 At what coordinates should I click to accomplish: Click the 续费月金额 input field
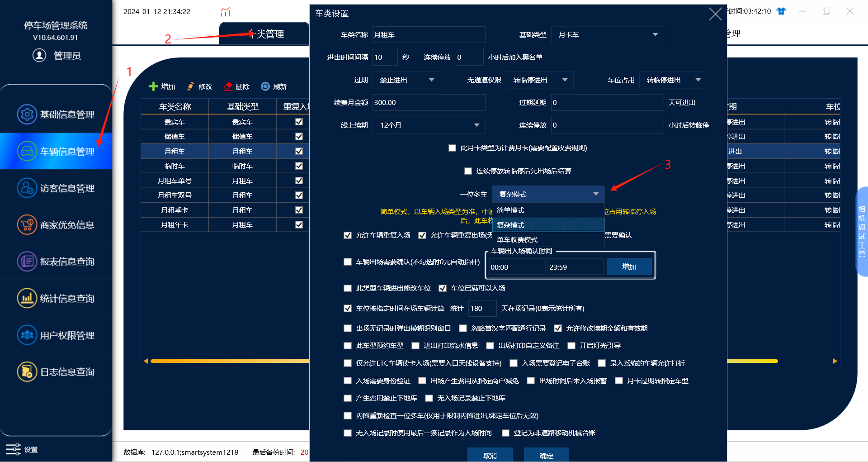tap(429, 103)
